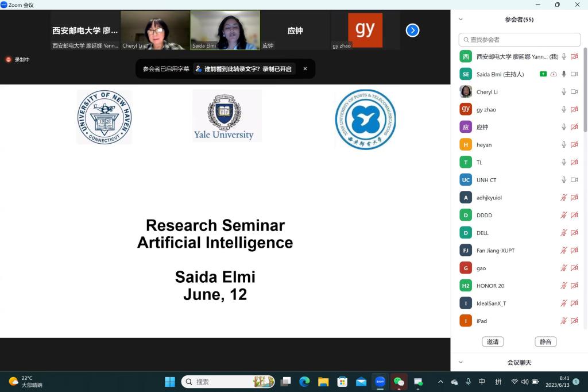Click the cloud recording icon beside Saida Elmi

tap(554, 74)
